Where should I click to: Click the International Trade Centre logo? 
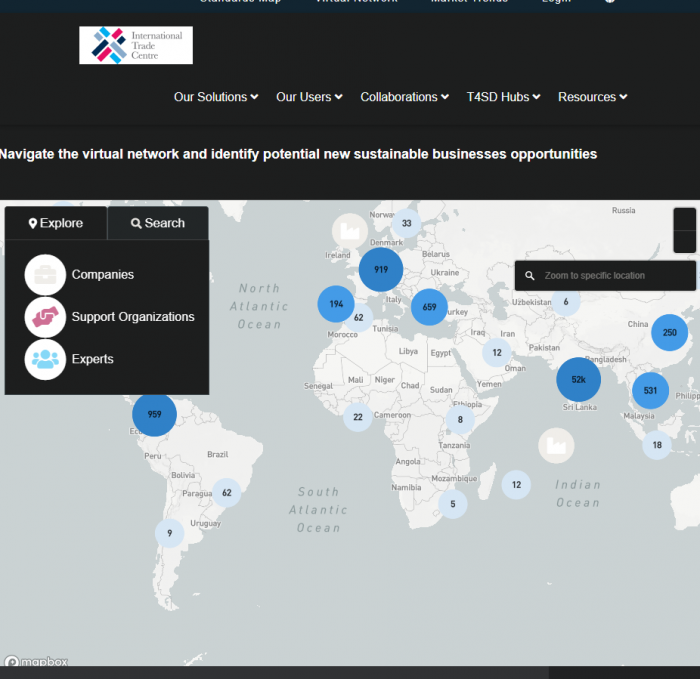pyautogui.click(x=136, y=45)
